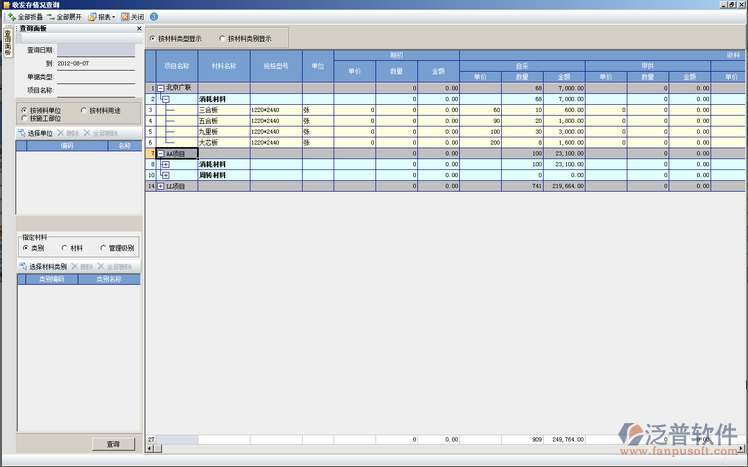Screen dimensions: 748x467
Task: Select the 管理级别 radio option
Action: (102, 247)
